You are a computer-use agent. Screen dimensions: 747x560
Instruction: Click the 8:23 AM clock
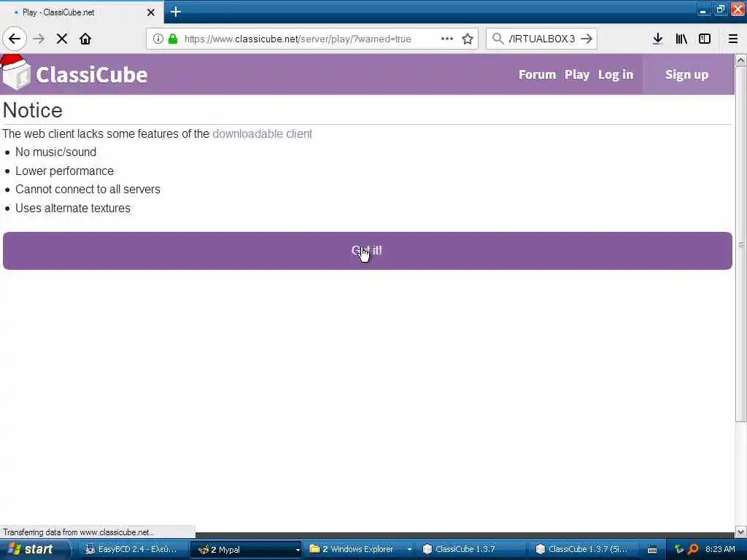[x=720, y=549]
